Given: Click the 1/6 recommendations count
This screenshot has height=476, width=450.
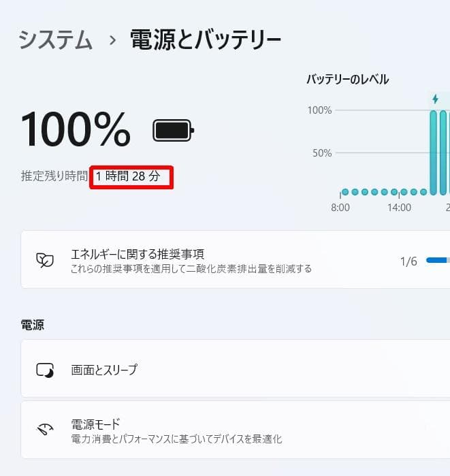Looking at the screenshot, I should (x=408, y=261).
